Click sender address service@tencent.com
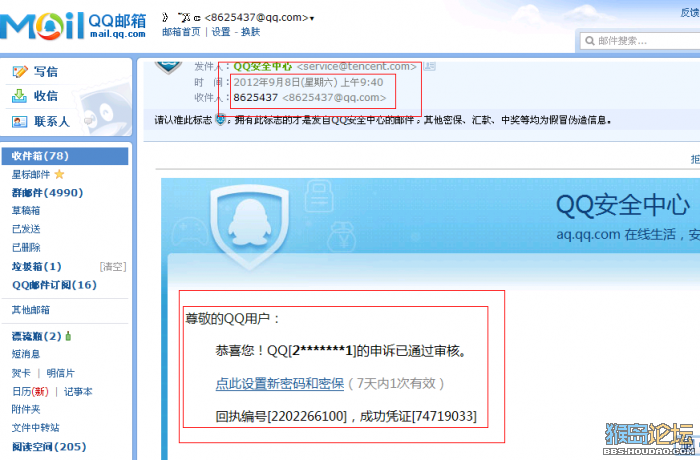Viewport: 700px width, 460px height. (x=357, y=67)
